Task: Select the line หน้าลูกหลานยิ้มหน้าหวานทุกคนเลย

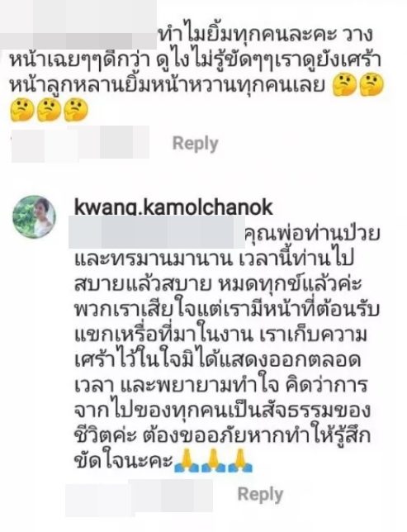Action: tap(168, 87)
